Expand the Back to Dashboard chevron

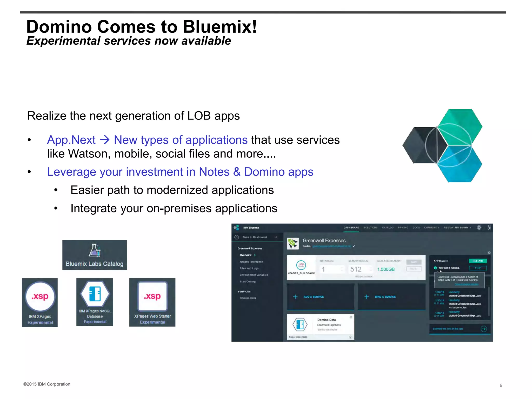[x=276, y=237]
